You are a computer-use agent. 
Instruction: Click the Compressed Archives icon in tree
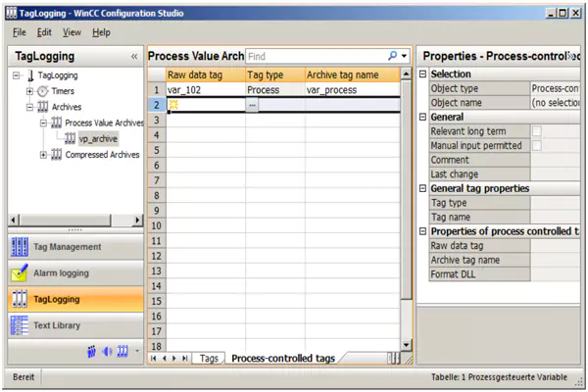[x=56, y=155]
